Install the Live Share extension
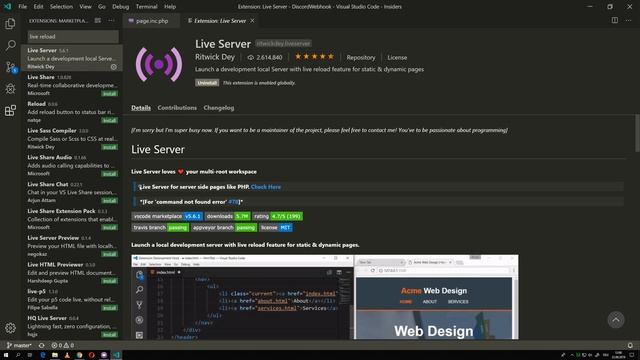This screenshot has width=640, height=360. 109,94
